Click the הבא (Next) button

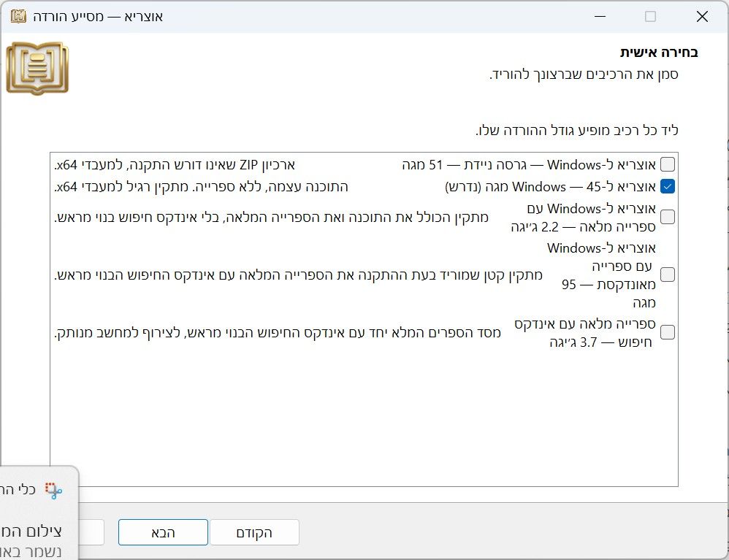click(x=163, y=532)
